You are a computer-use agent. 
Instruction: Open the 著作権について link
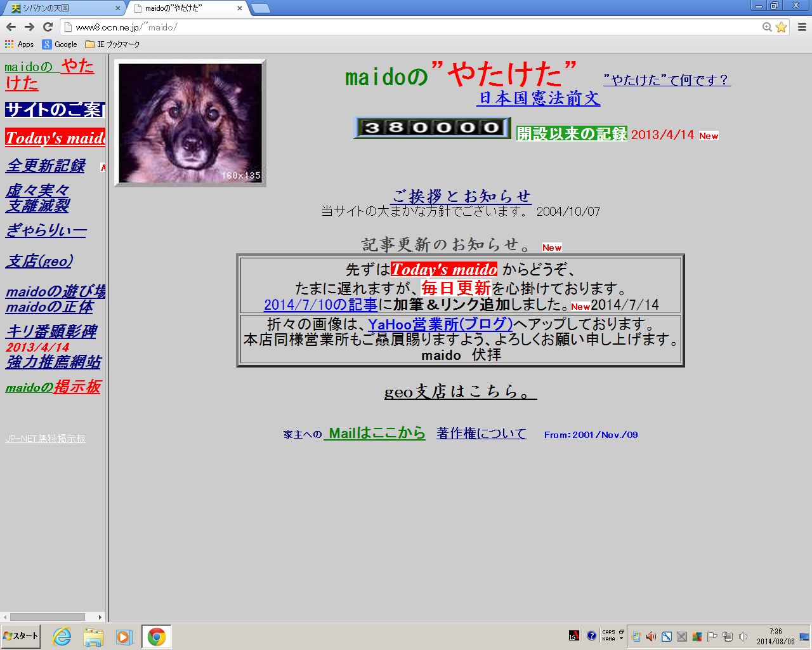click(x=481, y=434)
